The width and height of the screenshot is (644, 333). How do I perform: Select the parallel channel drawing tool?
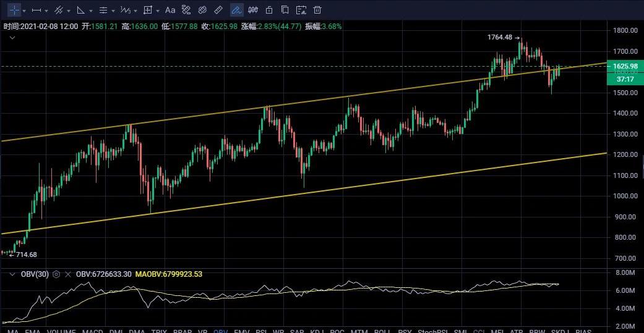59,10
